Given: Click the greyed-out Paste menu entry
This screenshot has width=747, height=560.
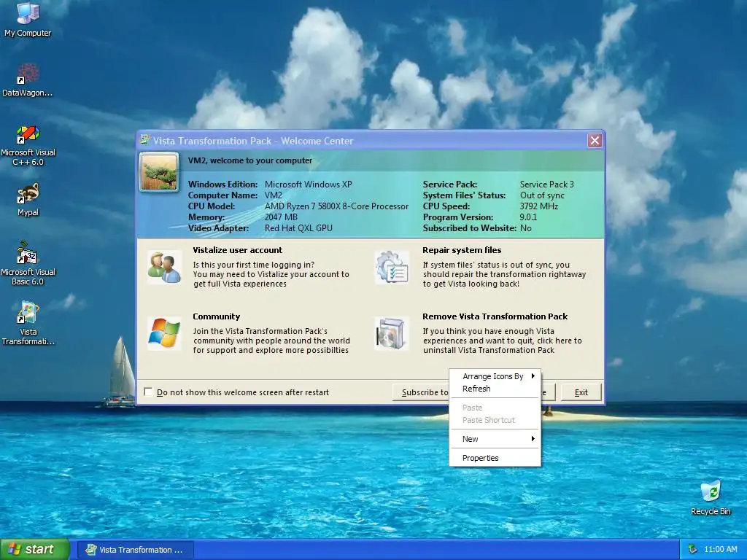Looking at the screenshot, I should point(495,408).
